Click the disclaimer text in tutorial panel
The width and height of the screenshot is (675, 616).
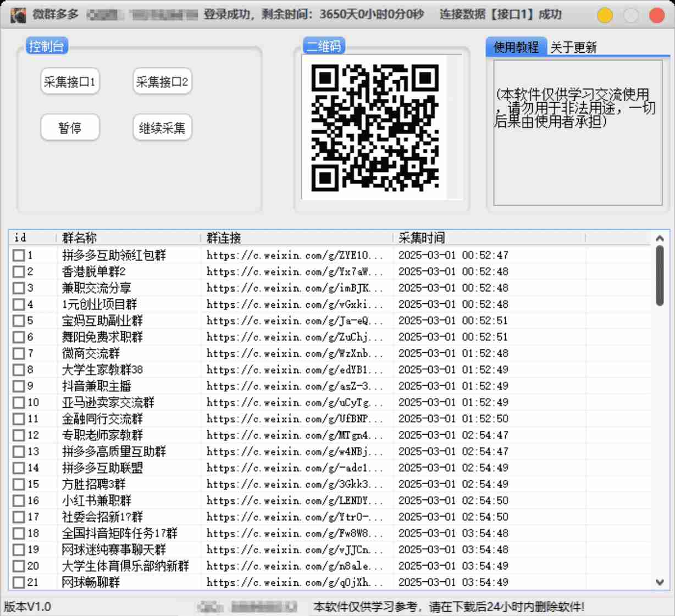(x=574, y=107)
